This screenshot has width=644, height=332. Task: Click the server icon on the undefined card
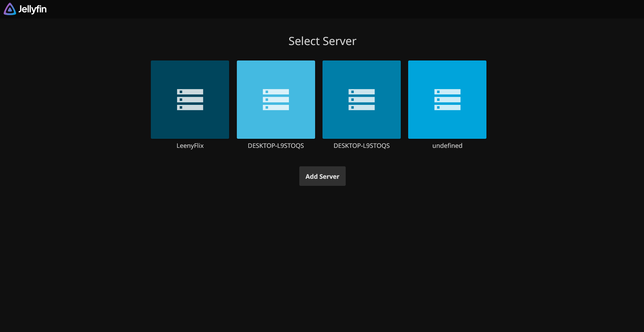click(447, 99)
